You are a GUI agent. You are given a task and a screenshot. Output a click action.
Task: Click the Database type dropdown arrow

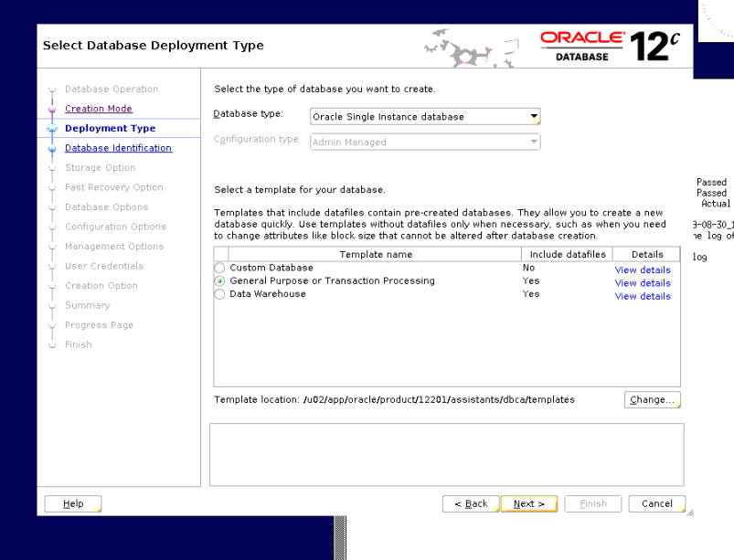pos(532,116)
